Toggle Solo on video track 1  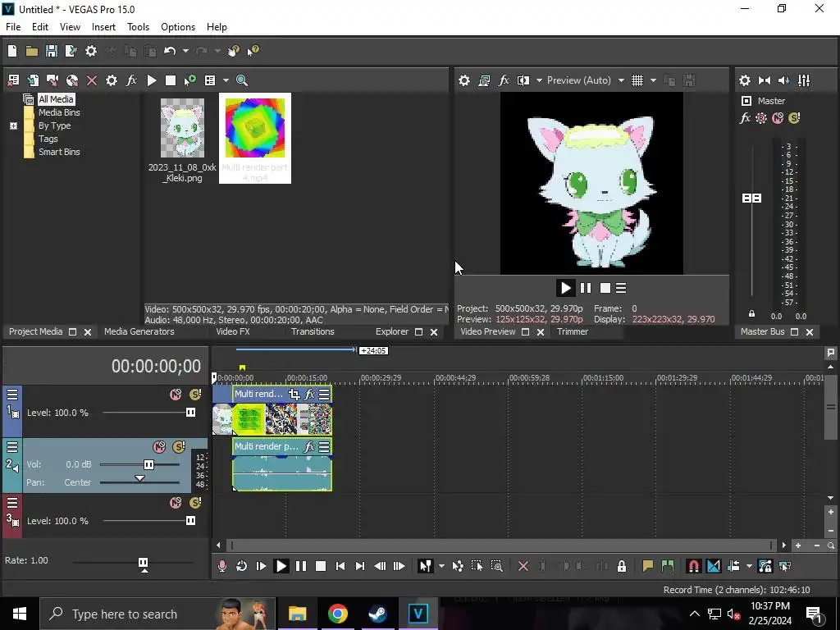point(195,395)
